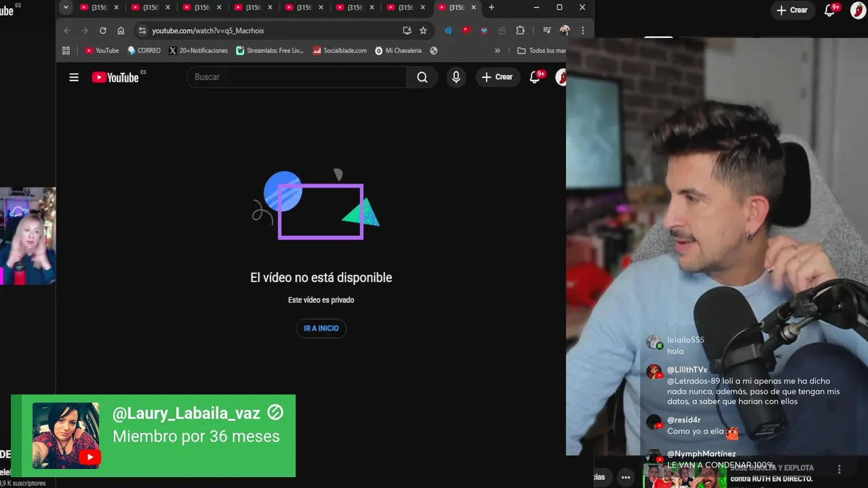Click the YouTube logo
This screenshot has height=488, width=868.
(115, 77)
